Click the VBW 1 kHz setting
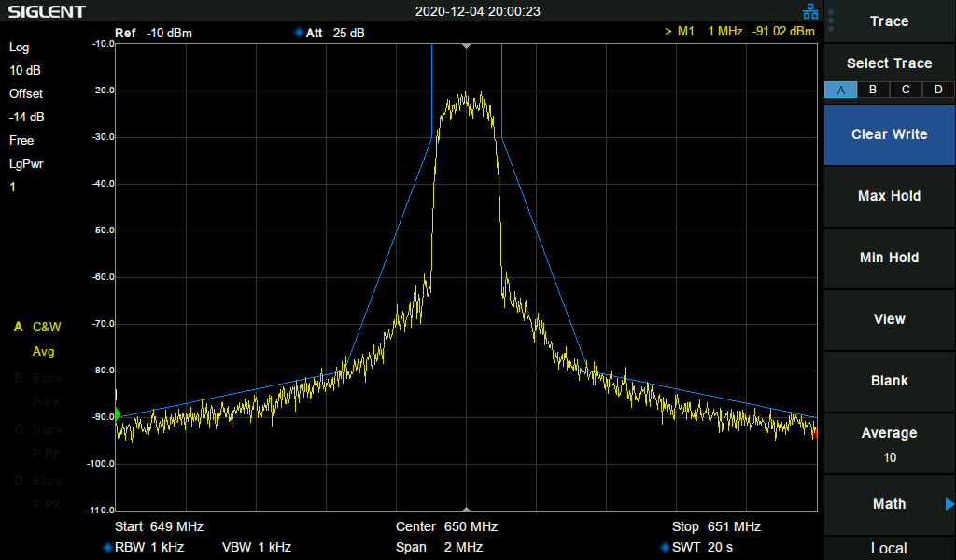The image size is (956, 560). coord(257,547)
